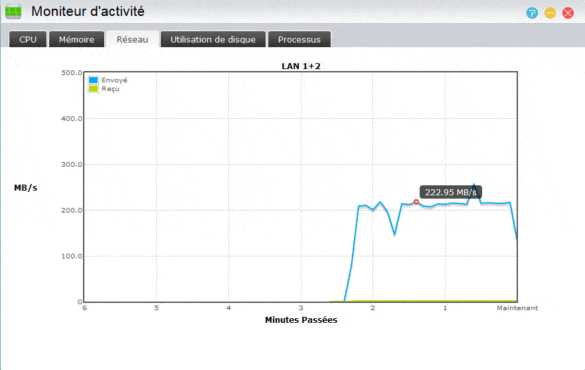Select the Réseau tab
Image resolution: width=585 pixels, height=370 pixels.
pyautogui.click(x=132, y=39)
